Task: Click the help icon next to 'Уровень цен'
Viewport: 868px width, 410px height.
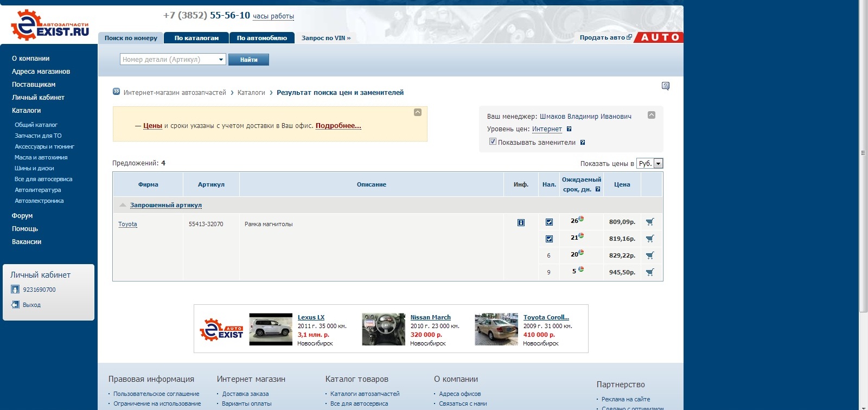Action: click(569, 129)
